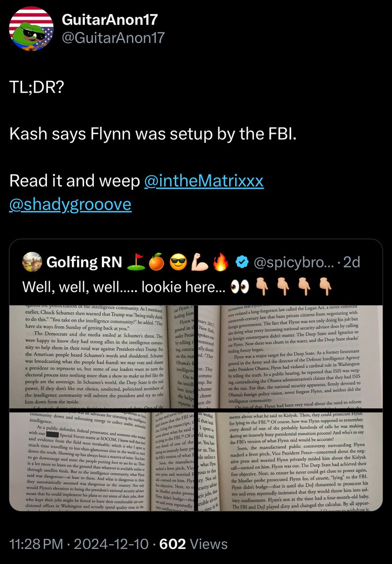392x564 pixels.
Task: Click the 2024-12-10 date
Action: tap(116, 544)
